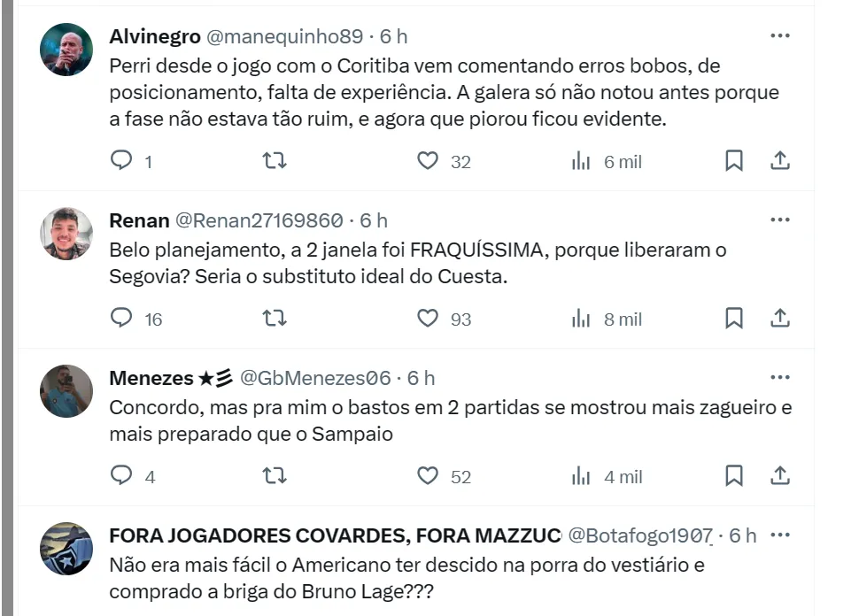Open more options on Alvinegro's tweet
The image size is (851, 616).
[779, 36]
